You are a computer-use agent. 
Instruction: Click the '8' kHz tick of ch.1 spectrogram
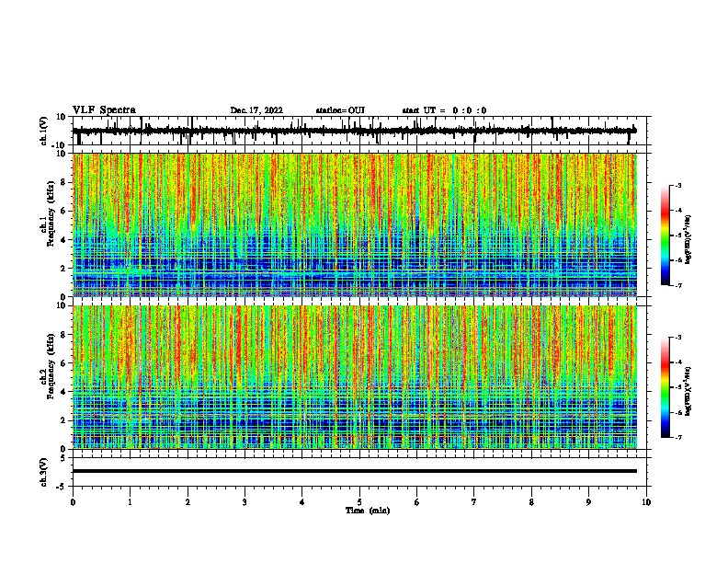point(64,182)
